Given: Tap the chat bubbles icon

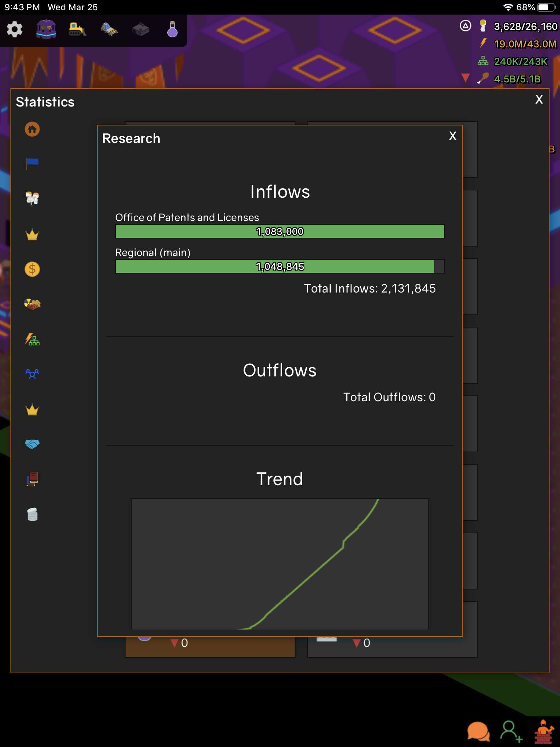Looking at the screenshot, I should (x=478, y=732).
